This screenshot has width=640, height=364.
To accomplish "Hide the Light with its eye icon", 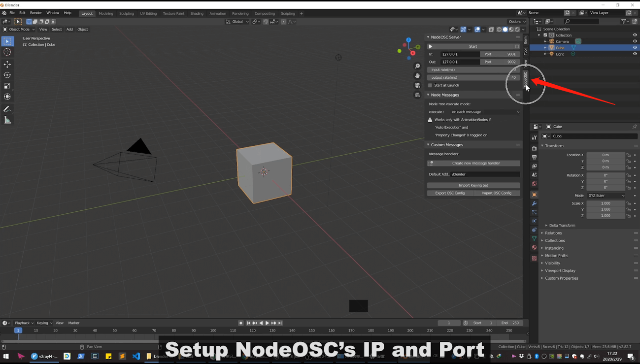I will [635, 54].
